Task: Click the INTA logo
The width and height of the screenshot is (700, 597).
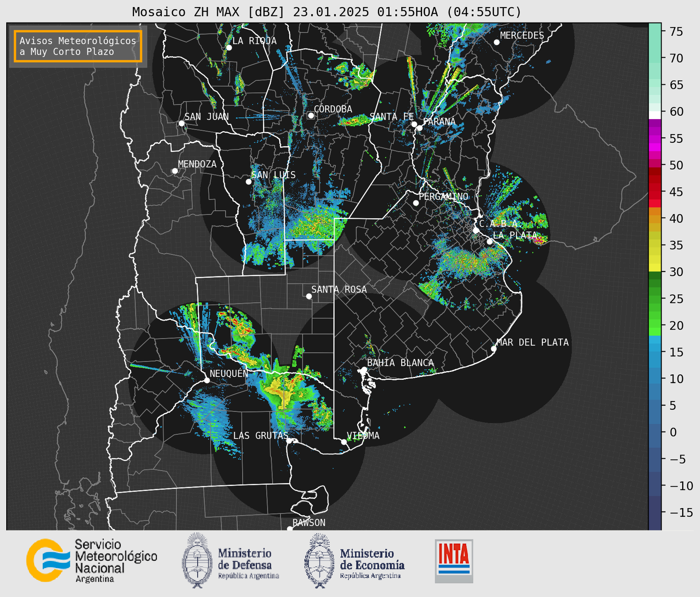Action: [454, 561]
